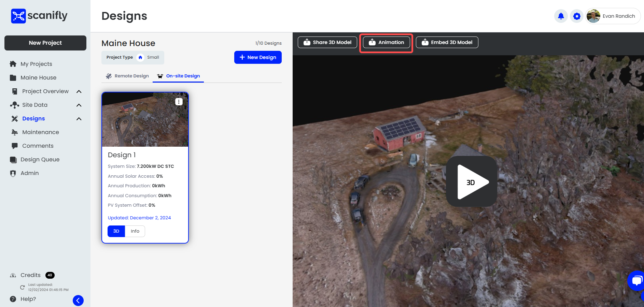Image resolution: width=644 pixels, height=307 pixels.
Task: Select Designs in the sidebar
Action: tap(33, 118)
